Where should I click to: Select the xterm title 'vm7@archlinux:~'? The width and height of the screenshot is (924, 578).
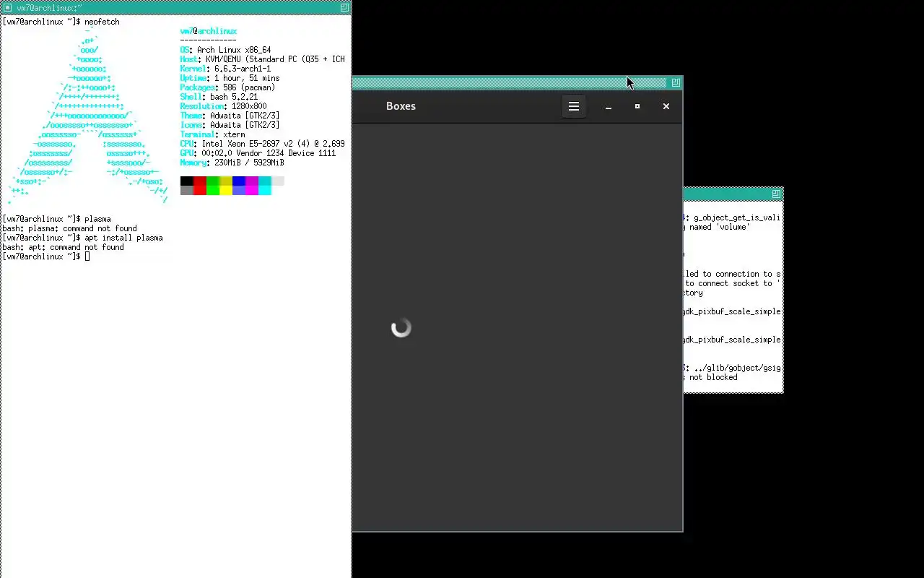[x=50, y=7]
